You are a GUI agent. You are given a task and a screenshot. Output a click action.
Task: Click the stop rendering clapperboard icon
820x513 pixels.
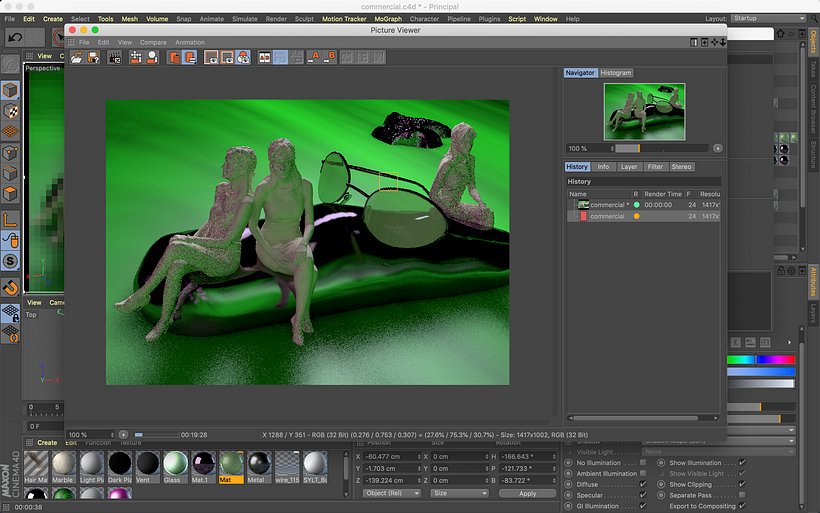115,58
